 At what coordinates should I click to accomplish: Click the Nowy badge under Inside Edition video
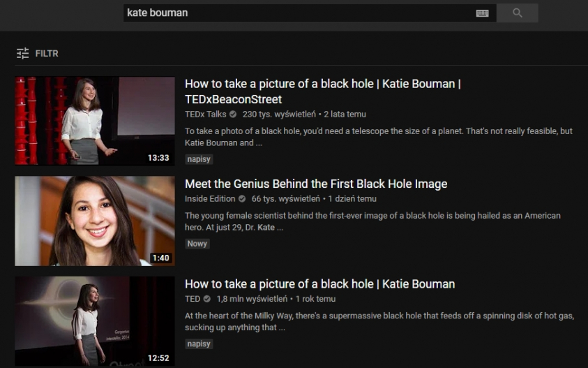pos(198,244)
